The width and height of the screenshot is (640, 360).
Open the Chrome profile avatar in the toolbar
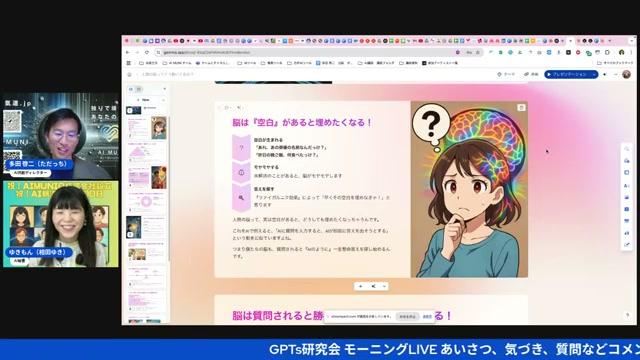(622, 53)
